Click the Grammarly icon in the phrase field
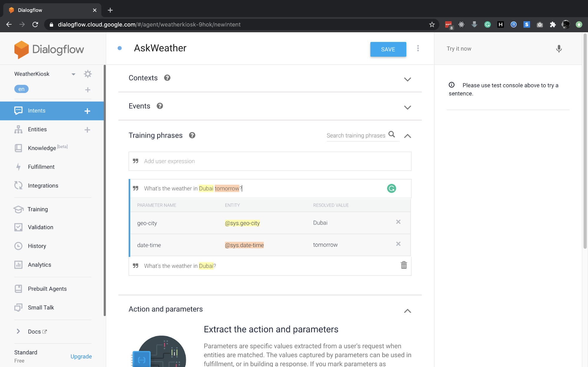The height and width of the screenshot is (367, 588). coord(391,188)
